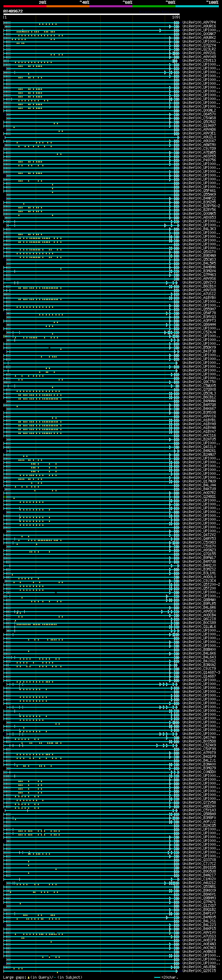
Task: Select hit UniRef100_Q17NU9
Action: (199, 481)
